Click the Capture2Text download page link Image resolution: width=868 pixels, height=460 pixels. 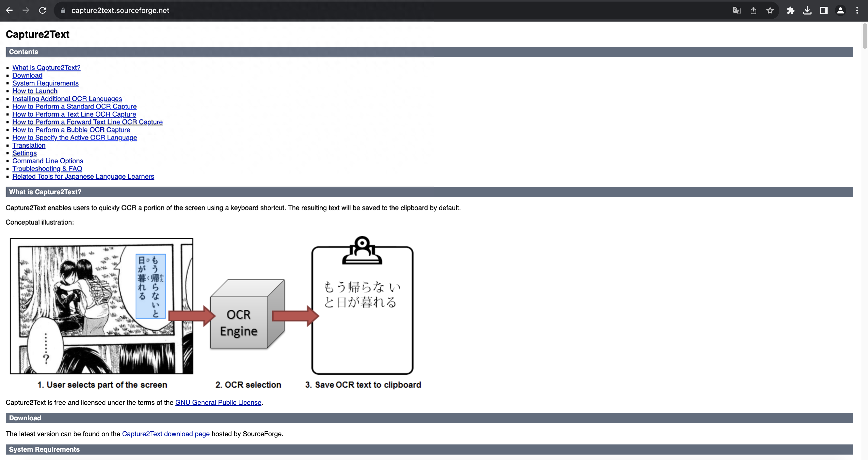[165, 434]
